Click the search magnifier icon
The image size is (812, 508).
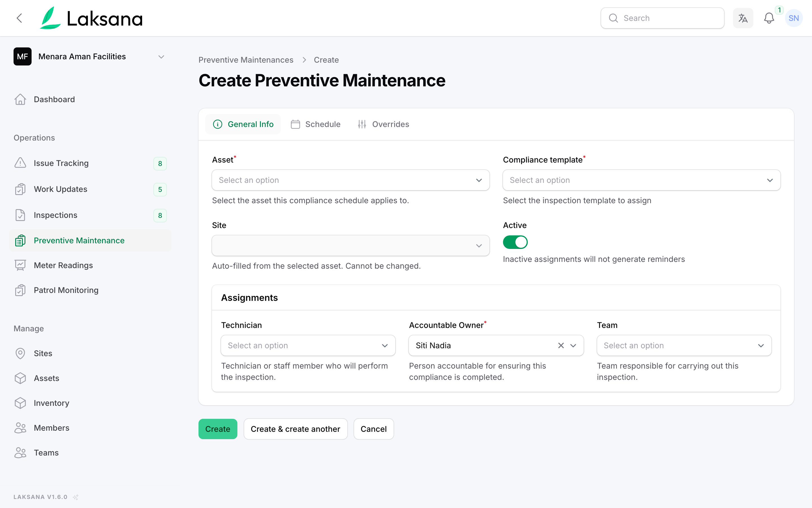613,18
